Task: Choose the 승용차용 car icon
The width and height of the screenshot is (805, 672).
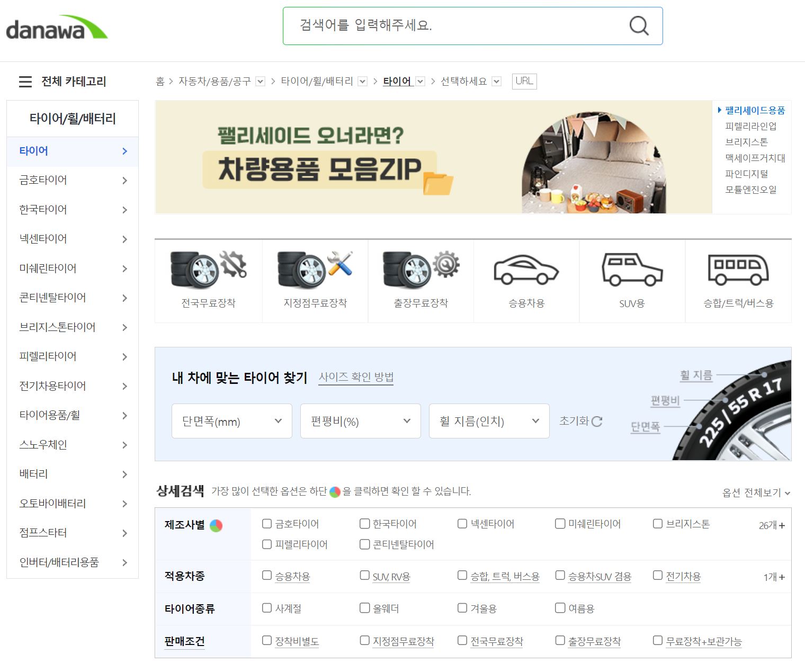Action: pyautogui.click(x=526, y=270)
